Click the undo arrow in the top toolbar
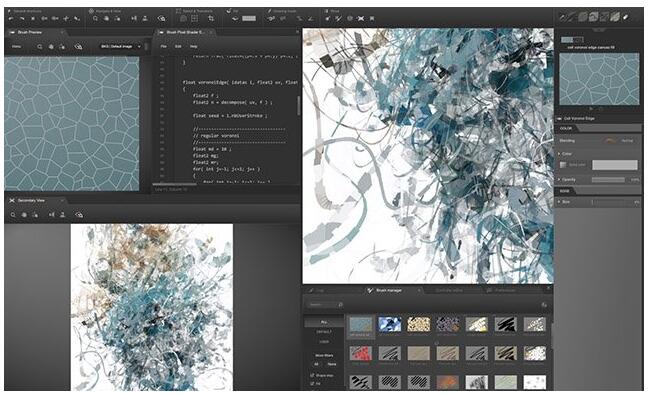Viewport: 654px width, 394px height. point(11,19)
